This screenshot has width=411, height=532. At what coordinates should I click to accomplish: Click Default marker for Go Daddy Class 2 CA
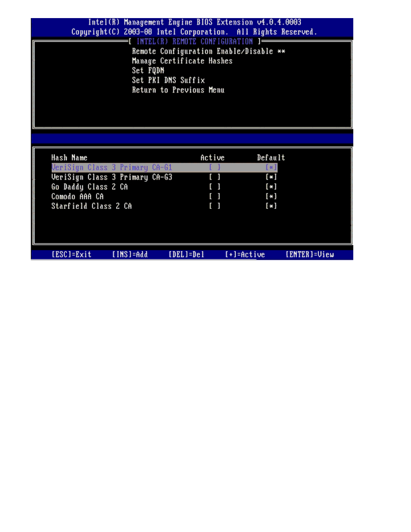271,187
